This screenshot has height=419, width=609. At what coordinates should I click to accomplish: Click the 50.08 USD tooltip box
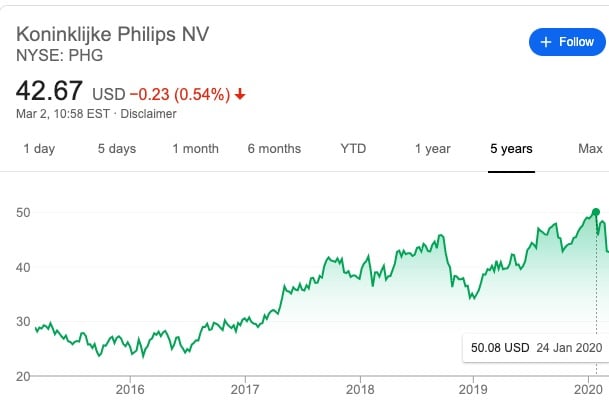tap(535, 349)
